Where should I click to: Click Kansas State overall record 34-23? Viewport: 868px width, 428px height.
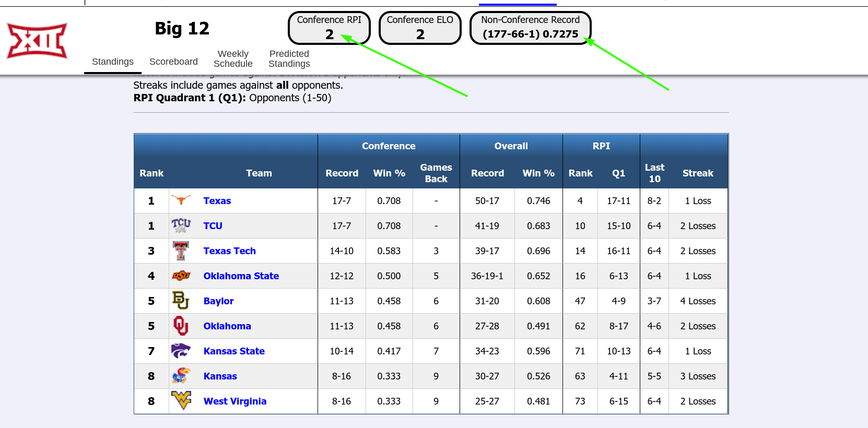tap(487, 351)
